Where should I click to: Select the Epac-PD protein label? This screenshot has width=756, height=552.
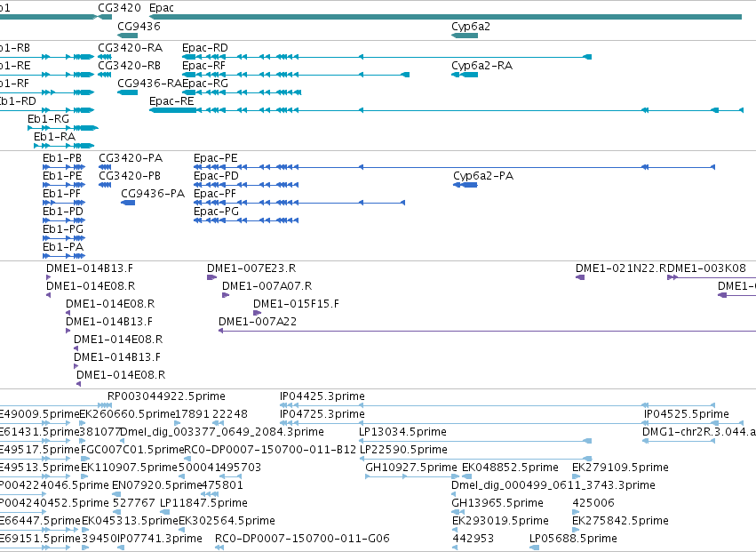click(x=216, y=176)
